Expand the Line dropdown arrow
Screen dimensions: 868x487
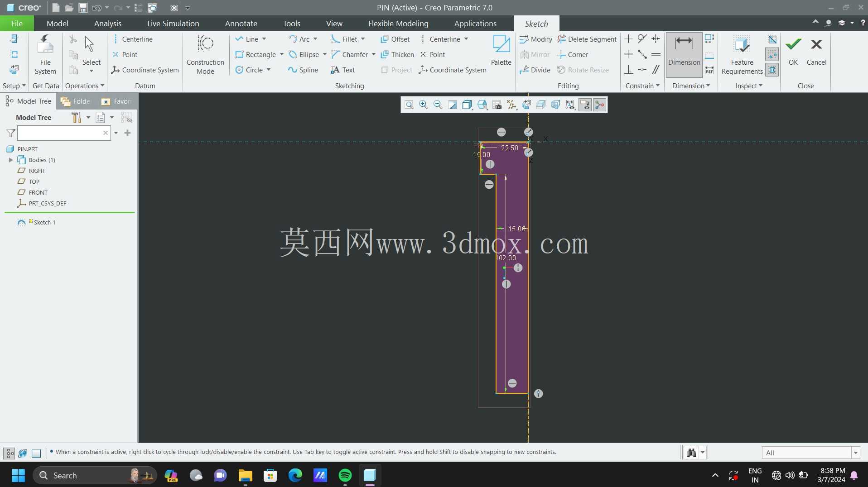tap(264, 39)
